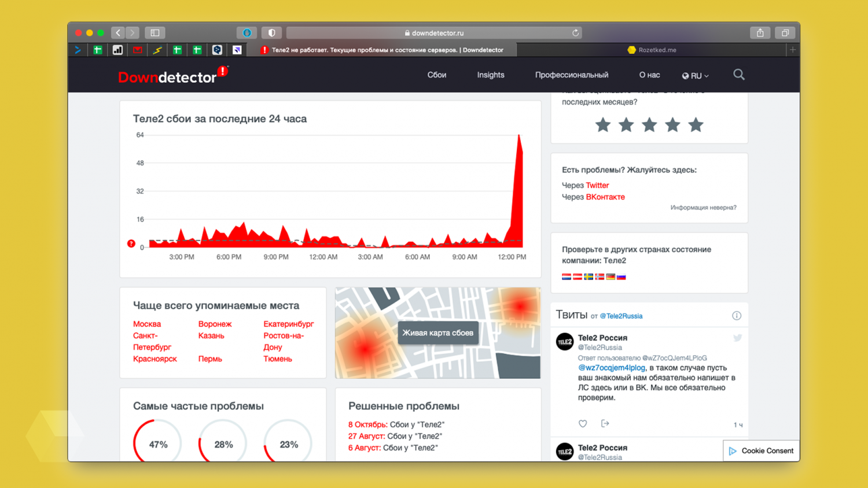This screenshot has width=868, height=488.
Task: Open the Downdetector search magnifier
Action: 739,75
